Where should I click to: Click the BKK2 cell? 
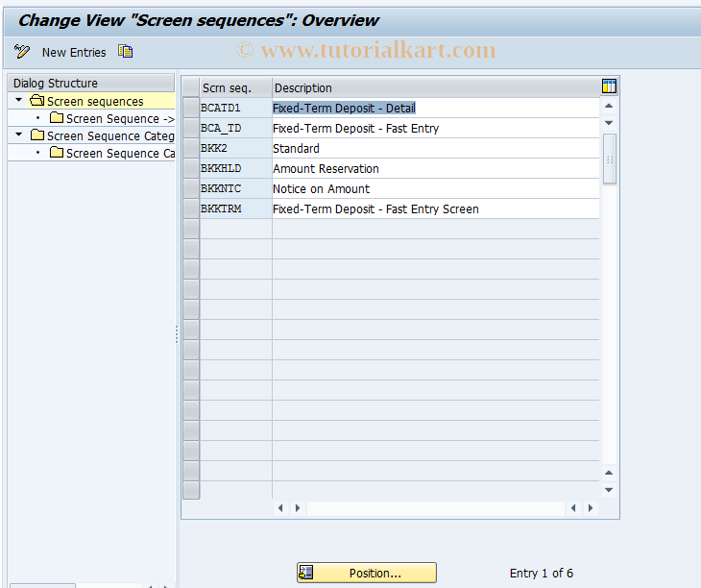click(235, 149)
